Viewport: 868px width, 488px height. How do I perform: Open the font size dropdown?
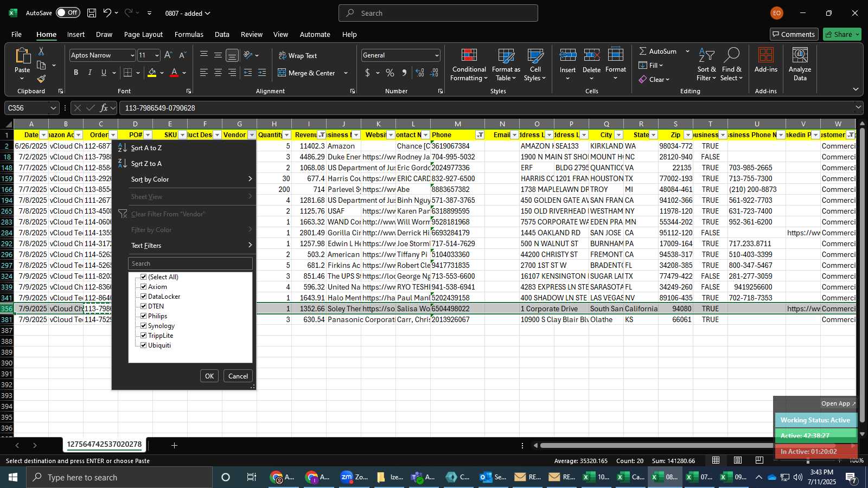click(x=157, y=55)
